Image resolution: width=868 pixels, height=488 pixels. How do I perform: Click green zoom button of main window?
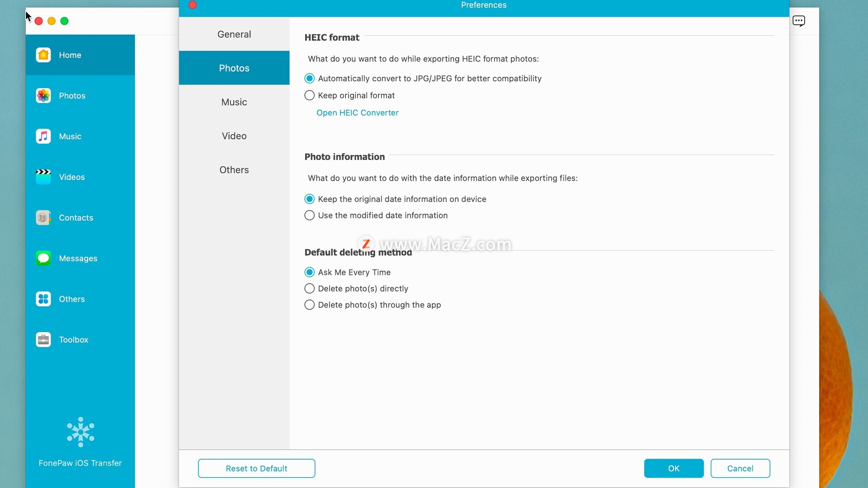65,21
